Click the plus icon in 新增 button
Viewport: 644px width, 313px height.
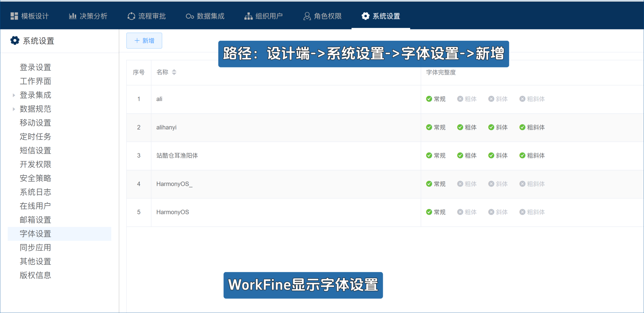point(137,41)
